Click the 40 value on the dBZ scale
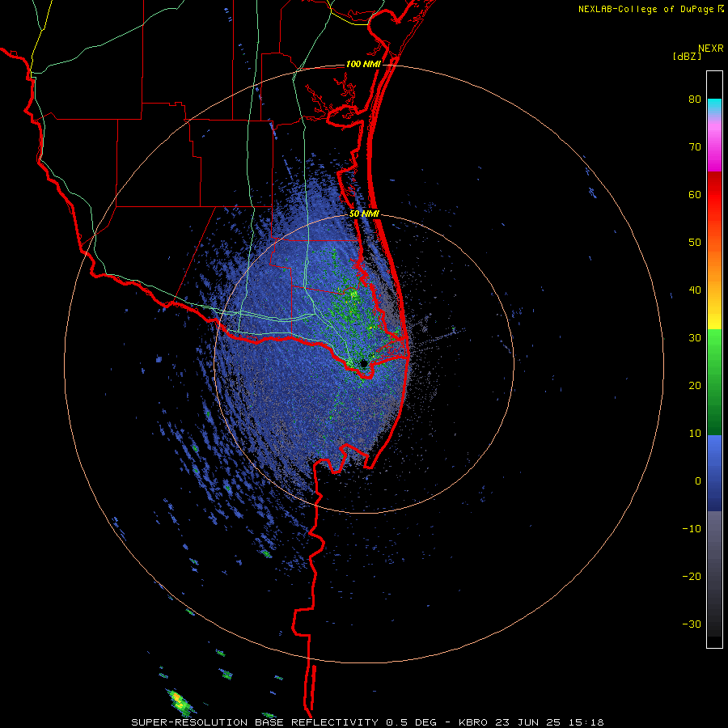728x728 pixels. (x=695, y=290)
